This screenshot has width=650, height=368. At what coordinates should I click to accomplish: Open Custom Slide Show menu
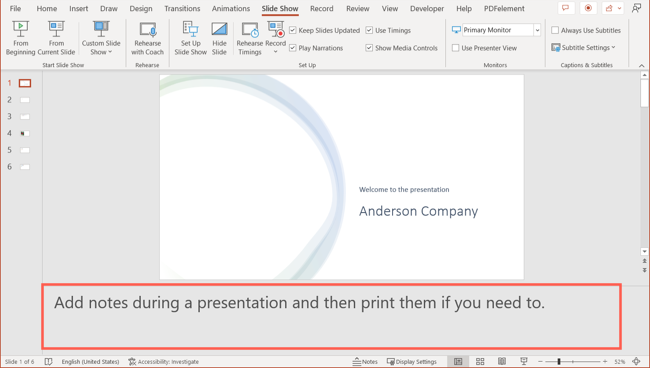point(101,38)
